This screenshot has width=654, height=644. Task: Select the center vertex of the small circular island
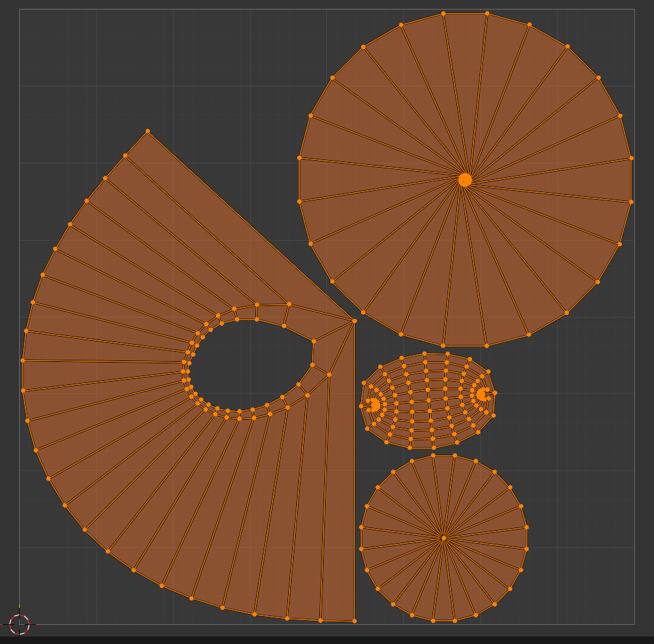(x=443, y=538)
